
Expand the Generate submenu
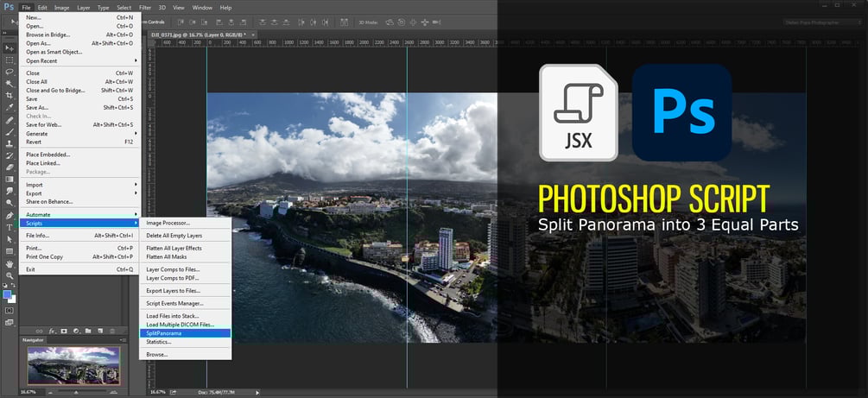[79, 134]
